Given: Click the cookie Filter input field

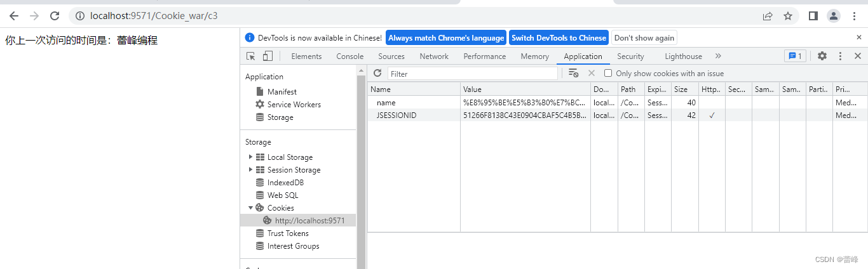Looking at the screenshot, I should 473,74.
